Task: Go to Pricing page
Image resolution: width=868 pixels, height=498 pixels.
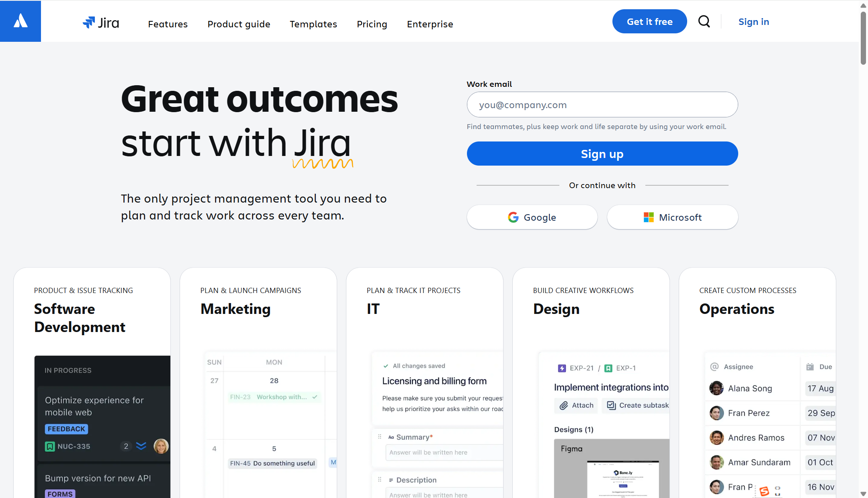Action: 372,24
